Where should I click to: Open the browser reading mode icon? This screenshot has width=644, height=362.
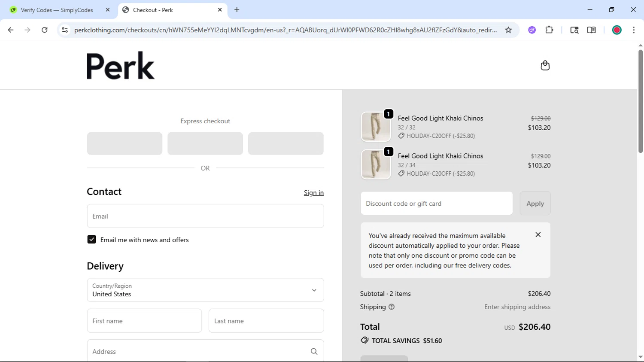591,30
